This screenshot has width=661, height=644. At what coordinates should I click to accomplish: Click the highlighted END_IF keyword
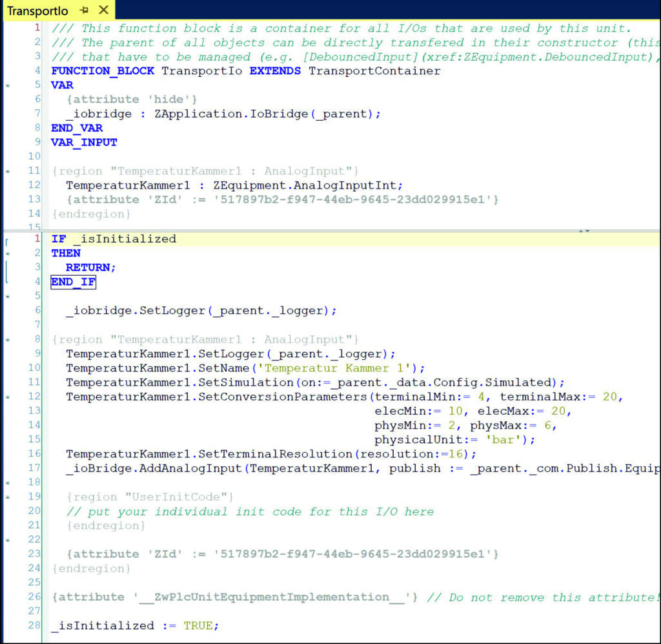coord(74,282)
